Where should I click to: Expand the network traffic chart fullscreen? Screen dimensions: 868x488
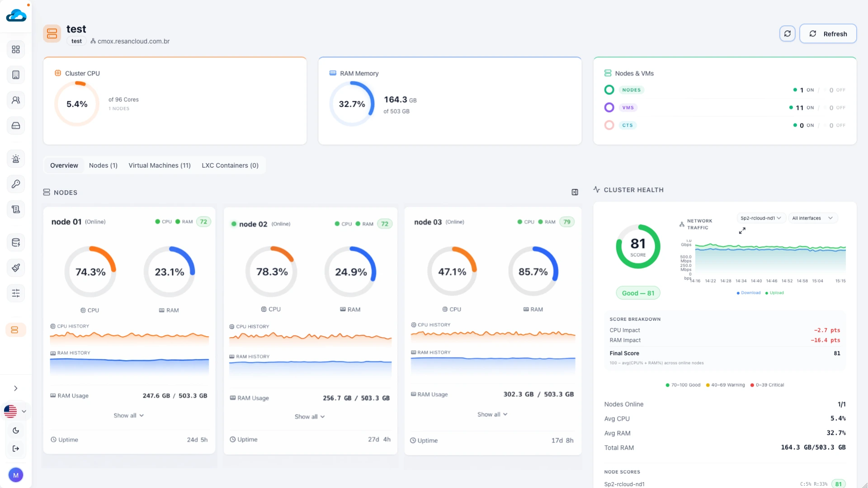pos(742,231)
